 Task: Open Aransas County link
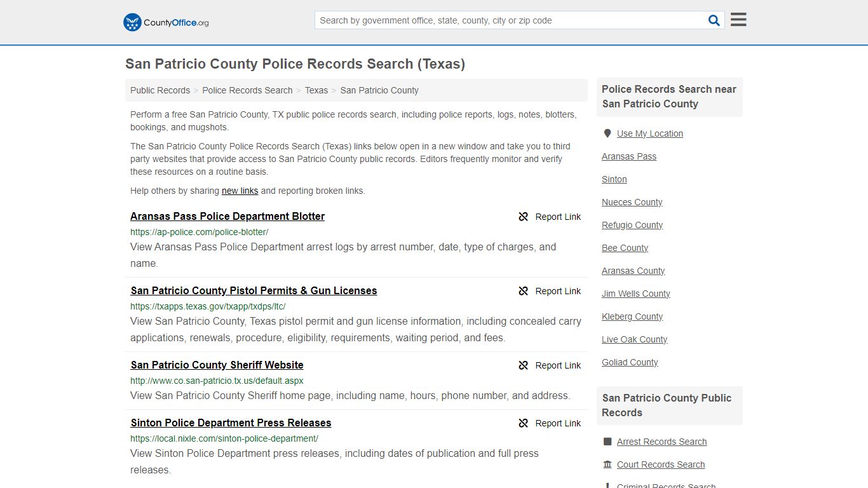point(634,271)
